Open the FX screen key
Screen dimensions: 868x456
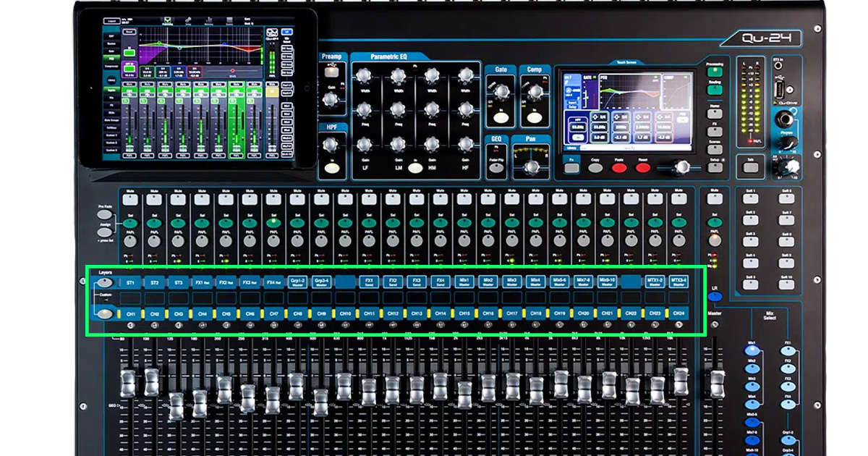click(714, 130)
